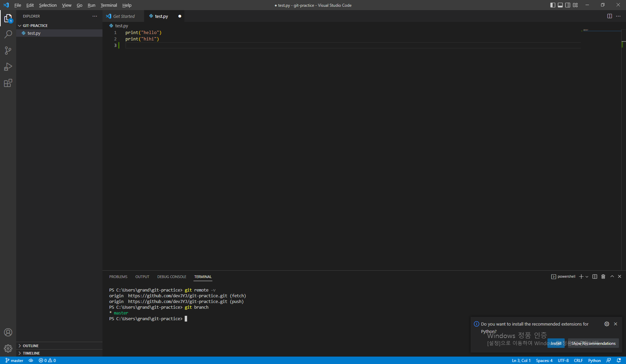Kill terminal with trash icon

[x=603, y=277]
